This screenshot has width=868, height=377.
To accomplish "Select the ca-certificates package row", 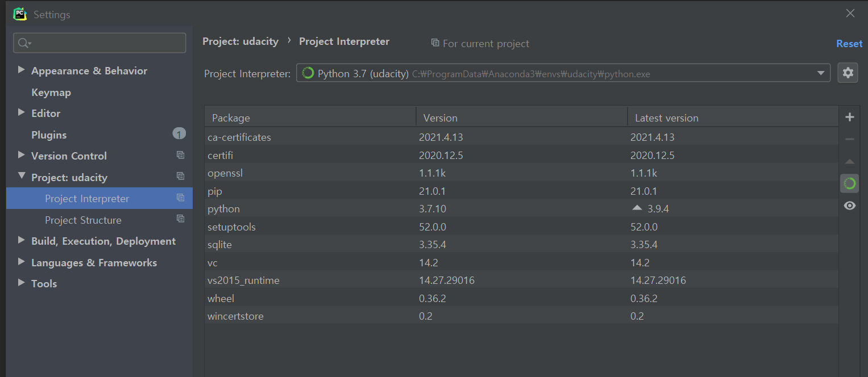I will (521, 137).
